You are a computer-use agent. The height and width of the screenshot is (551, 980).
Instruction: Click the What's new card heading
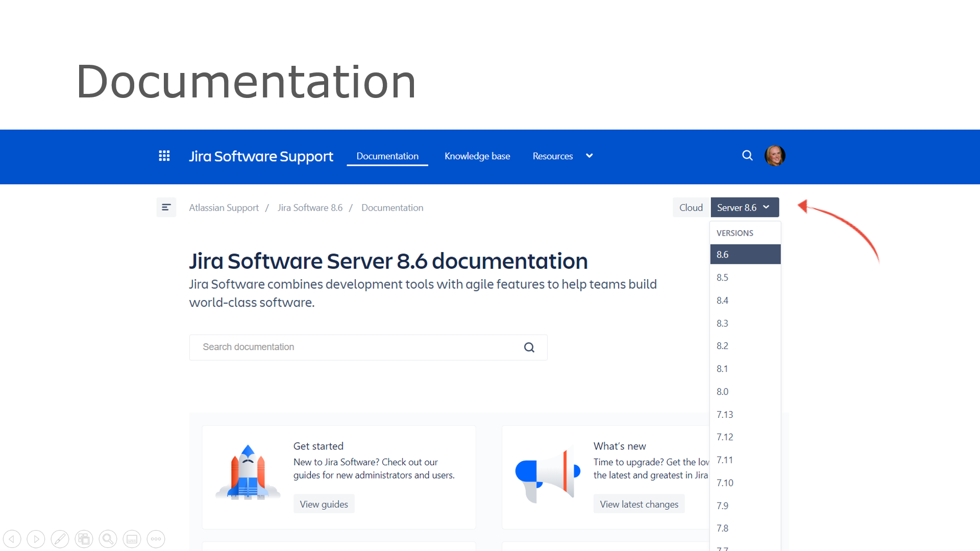(x=620, y=446)
